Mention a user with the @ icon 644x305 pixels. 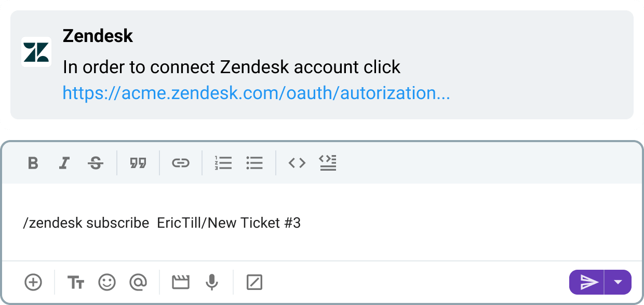pyautogui.click(x=138, y=282)
